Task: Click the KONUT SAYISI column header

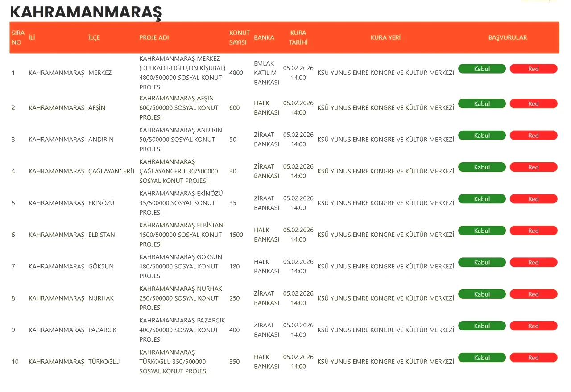Action: click(x=239, y=37)
